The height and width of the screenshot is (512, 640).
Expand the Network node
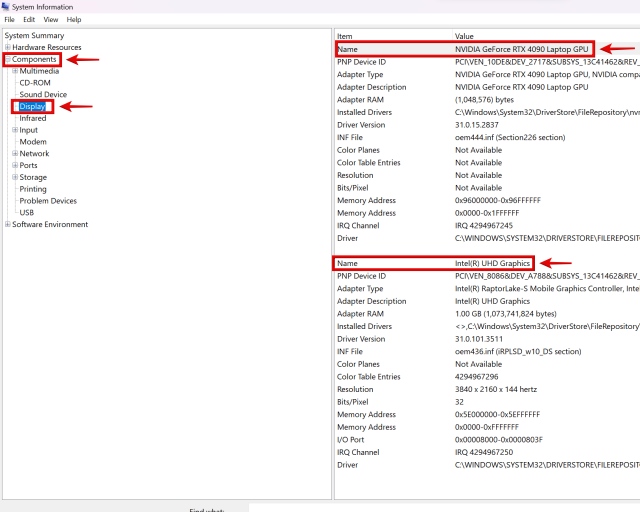click(x=15, y=154)
